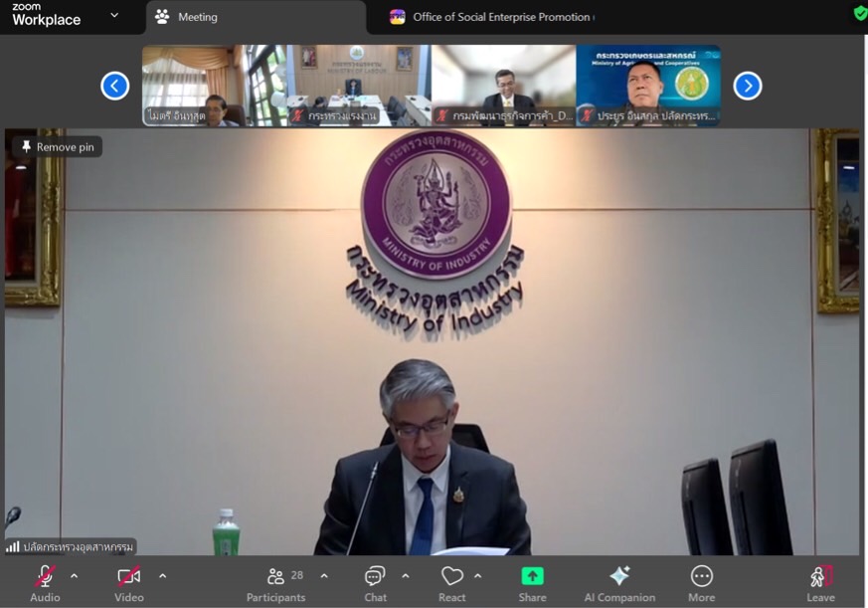Show previous participants with left arrow
The width and height of the screenshot is (868, 608).
[x=115, y=86]
